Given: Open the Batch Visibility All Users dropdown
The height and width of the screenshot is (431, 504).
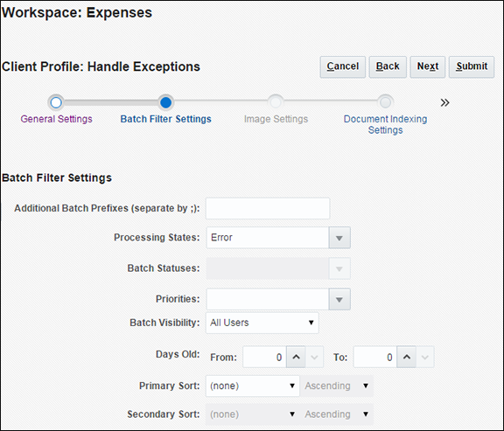Looking at the screenshot, I should pos(262,323).
